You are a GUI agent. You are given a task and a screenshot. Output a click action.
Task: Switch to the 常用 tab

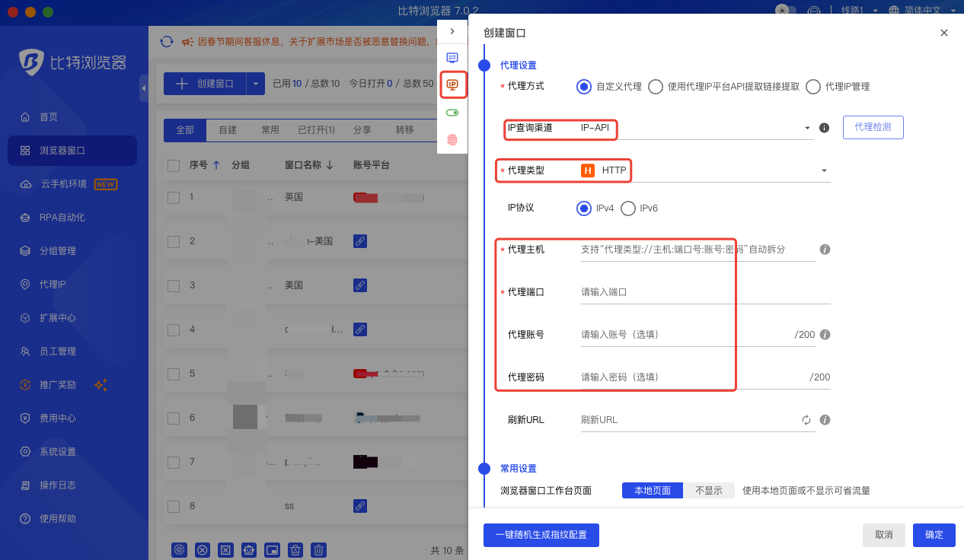pyautogui.click(x=270, y=130)
